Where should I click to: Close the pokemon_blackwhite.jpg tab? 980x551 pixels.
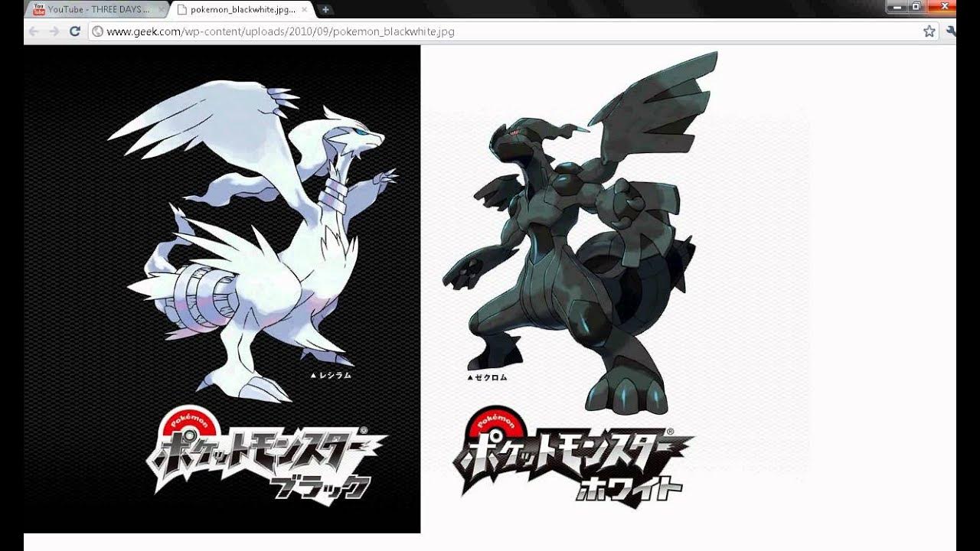coord(305,10)
